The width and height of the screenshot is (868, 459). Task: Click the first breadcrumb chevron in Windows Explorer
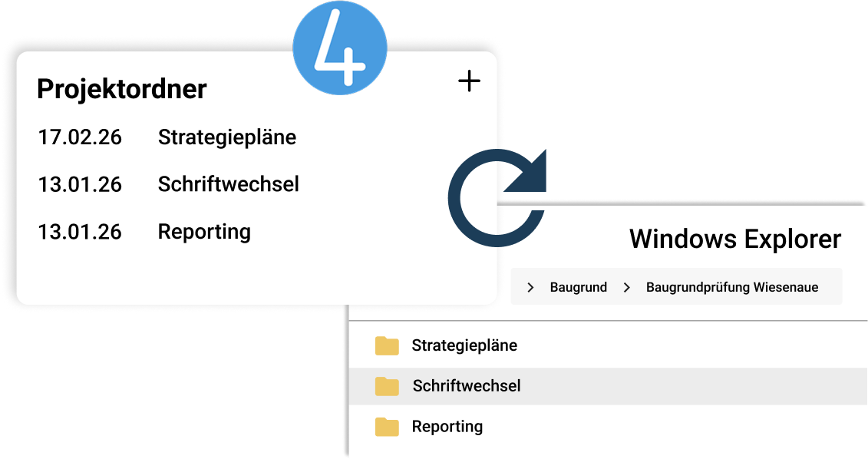530,286
